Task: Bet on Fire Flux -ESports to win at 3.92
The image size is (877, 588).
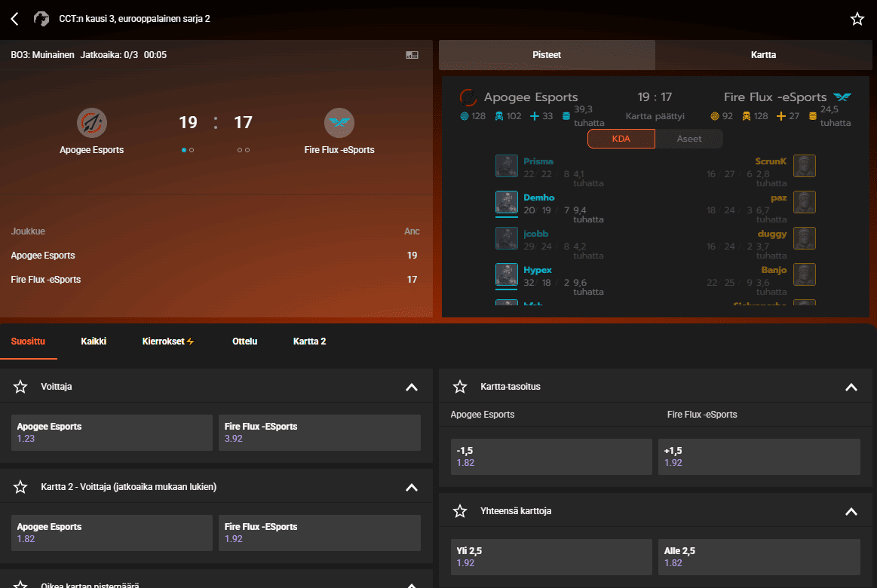Action: coord(320,433)
